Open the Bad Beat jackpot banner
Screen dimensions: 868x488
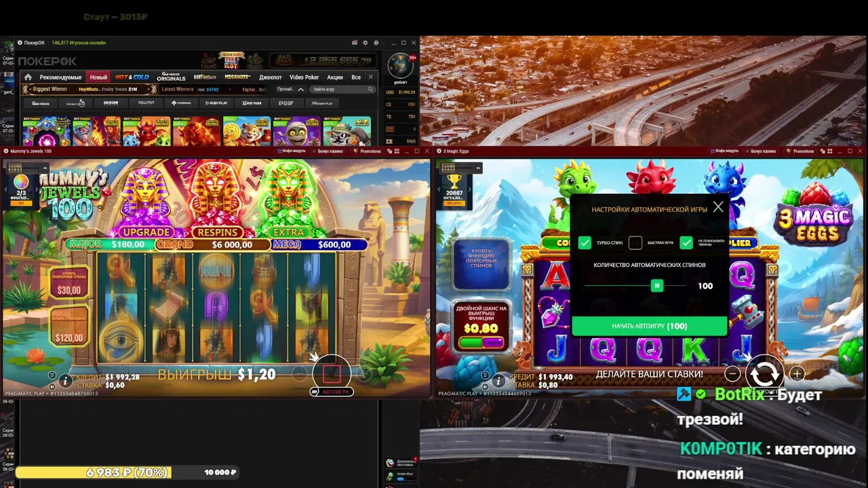(323, 60)
